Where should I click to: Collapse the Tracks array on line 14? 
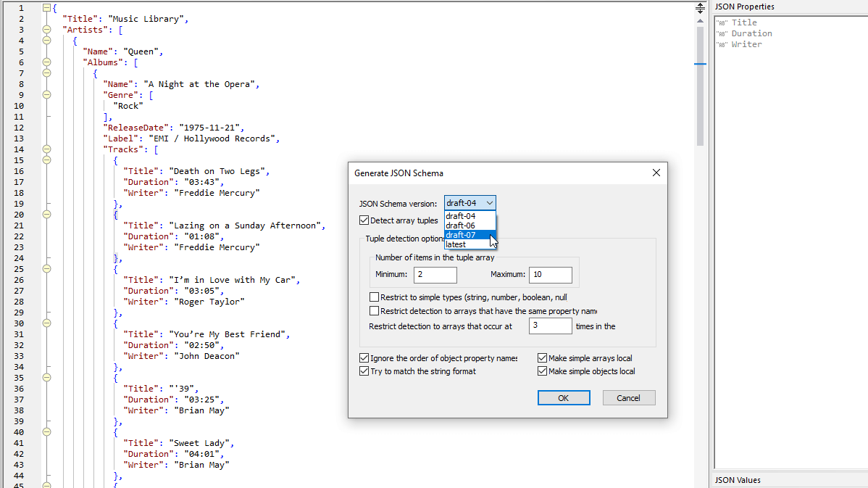(47, 149)
